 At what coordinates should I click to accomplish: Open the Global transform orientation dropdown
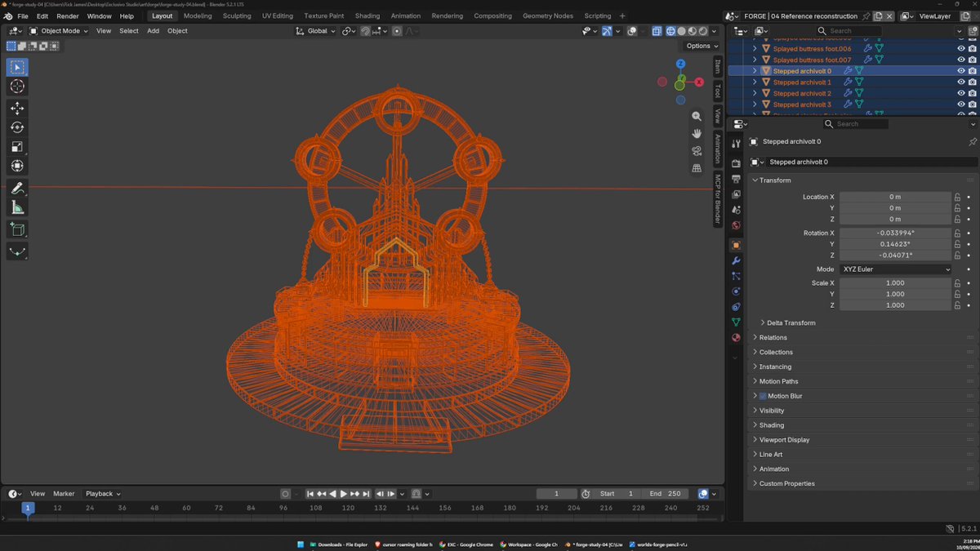point(315,31)
